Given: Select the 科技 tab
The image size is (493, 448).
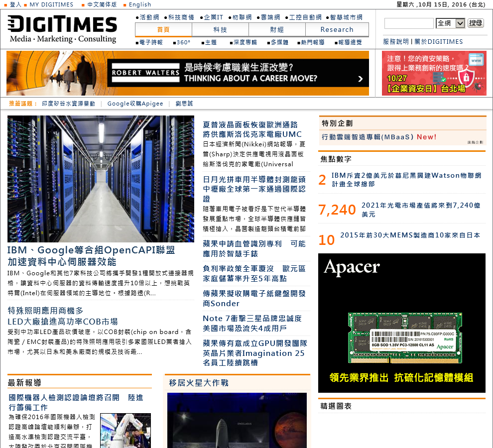Looking at the screenshot, I should (x=220, y=29).
